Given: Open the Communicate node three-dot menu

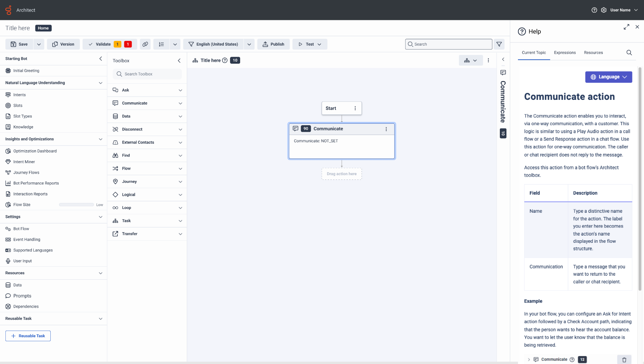Looking at the screenshot, I should pos(386,129).
